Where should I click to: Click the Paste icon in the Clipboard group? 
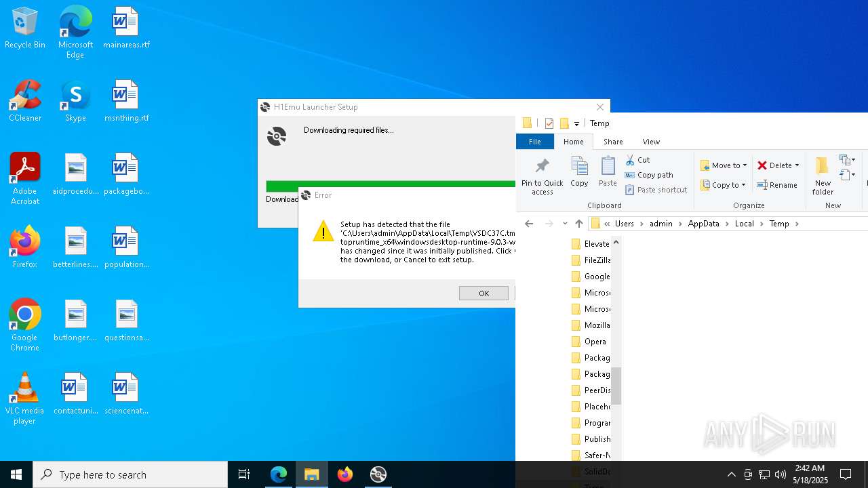coord(608,171)
